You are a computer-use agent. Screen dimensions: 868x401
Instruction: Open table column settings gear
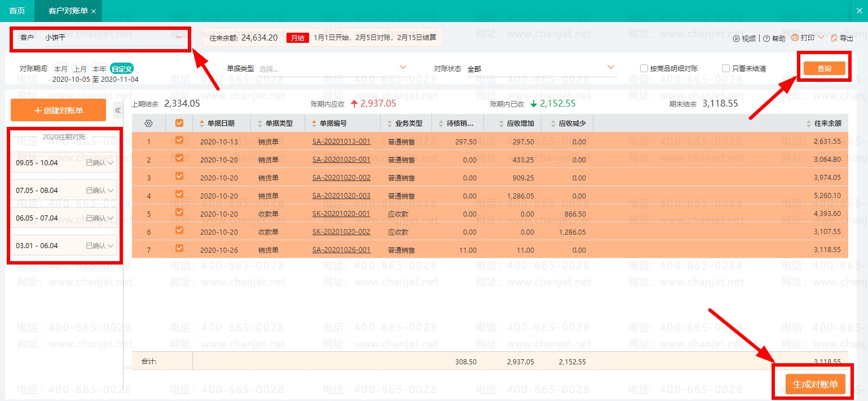(149, 124)
